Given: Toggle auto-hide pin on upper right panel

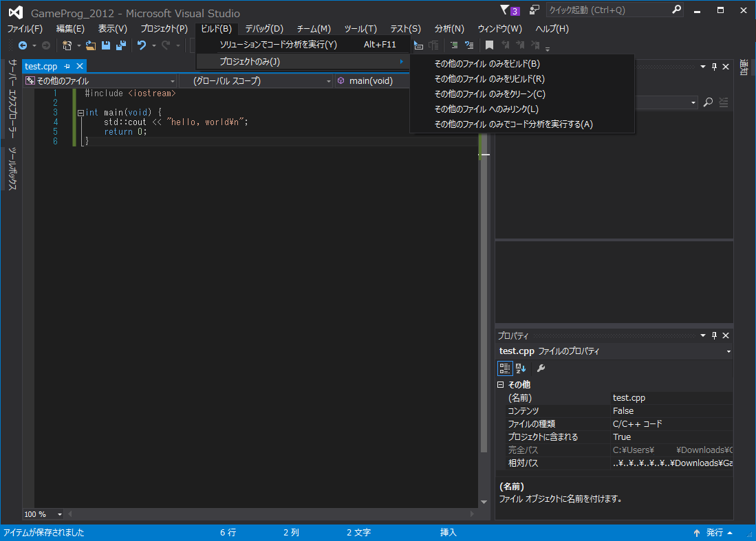Looking at the screenshot, I should click(x=715, y=67).
